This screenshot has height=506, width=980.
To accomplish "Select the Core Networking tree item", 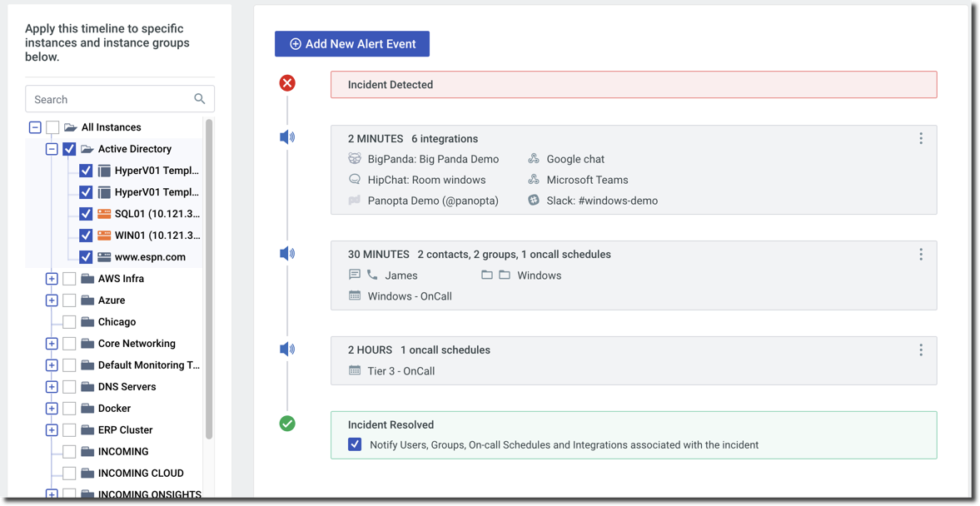I will (x=137, y=344).
